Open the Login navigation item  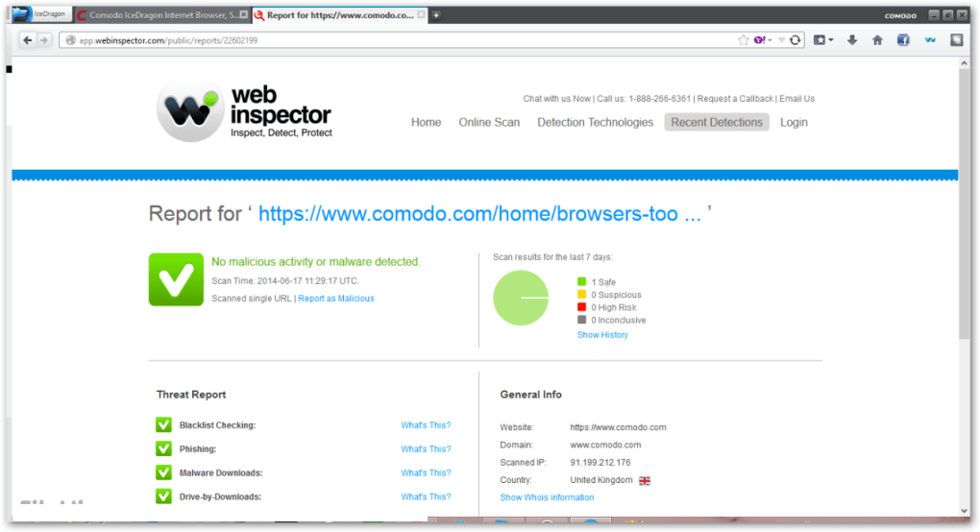(x=794, y=122)
